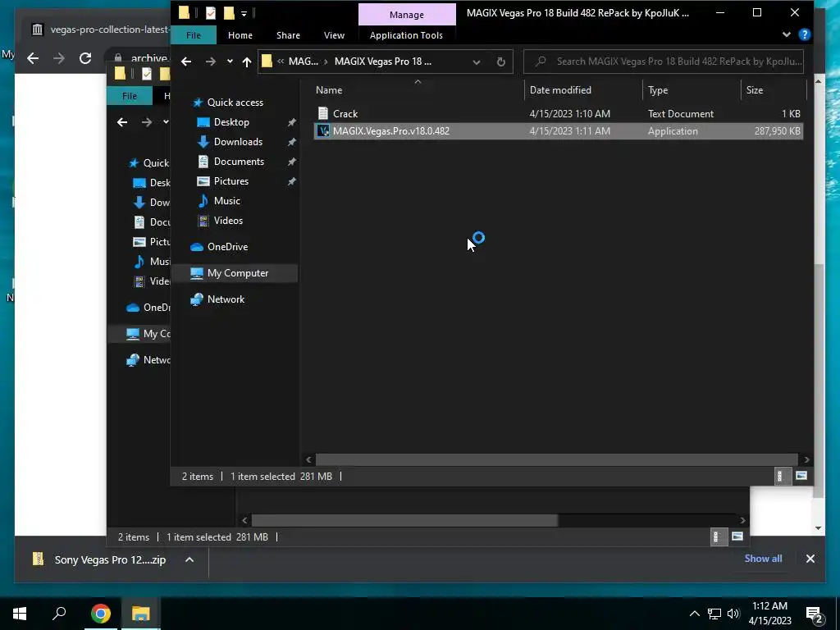Open the Windows Start menu

click(x=20, y=614)
